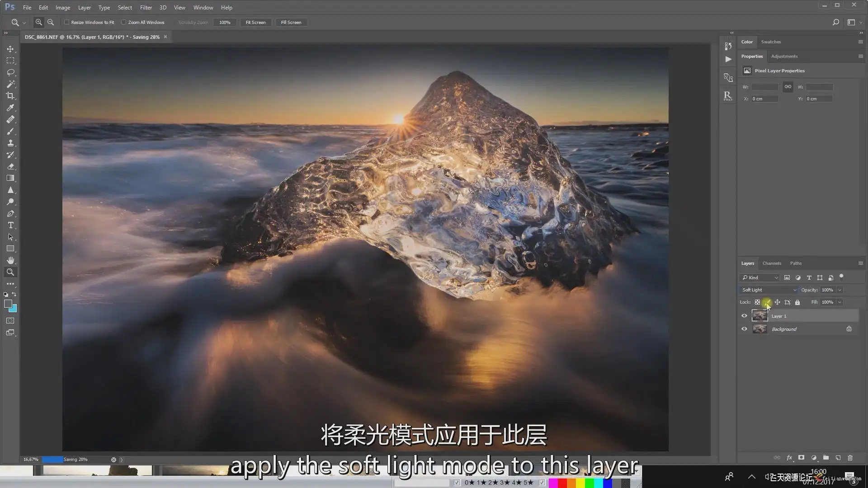Image resolution: width=868 pixels, height=488 pixels.
Task: Select the Lasso tool
Action: (x=10, y=72)
